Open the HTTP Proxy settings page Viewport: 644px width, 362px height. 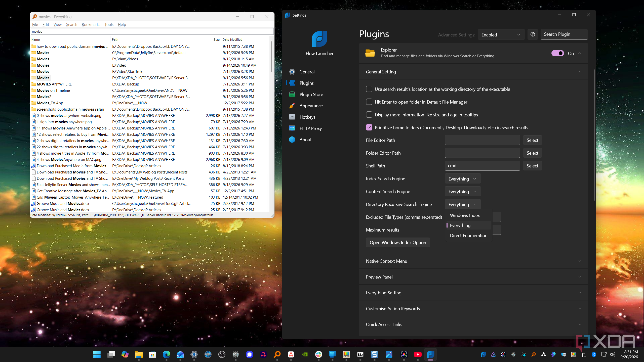pos(310,128)
